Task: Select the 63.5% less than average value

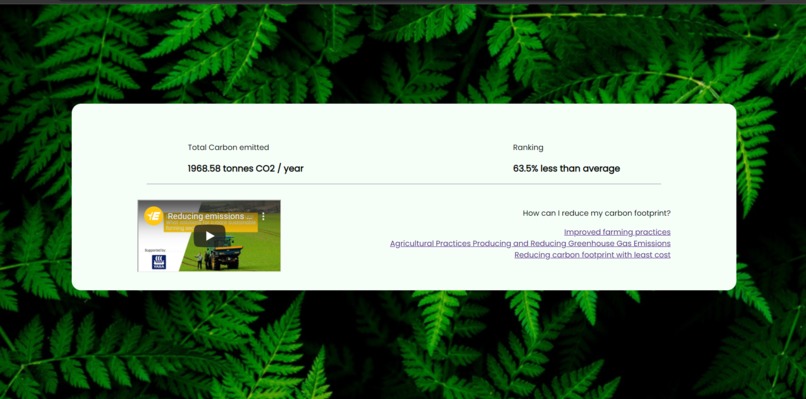Action: coord(566,169)
